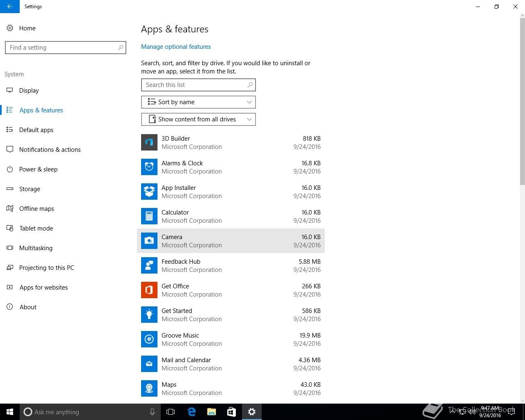The height and width of the screenshot is (420, 525).
Task: Select the Calculator entry name
Action: pos(175,212)
